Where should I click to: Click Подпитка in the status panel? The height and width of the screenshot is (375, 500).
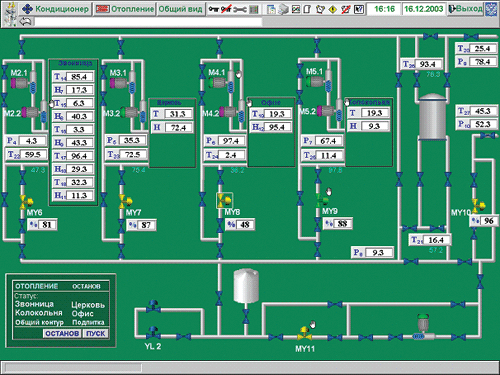[x=88, y=322]
